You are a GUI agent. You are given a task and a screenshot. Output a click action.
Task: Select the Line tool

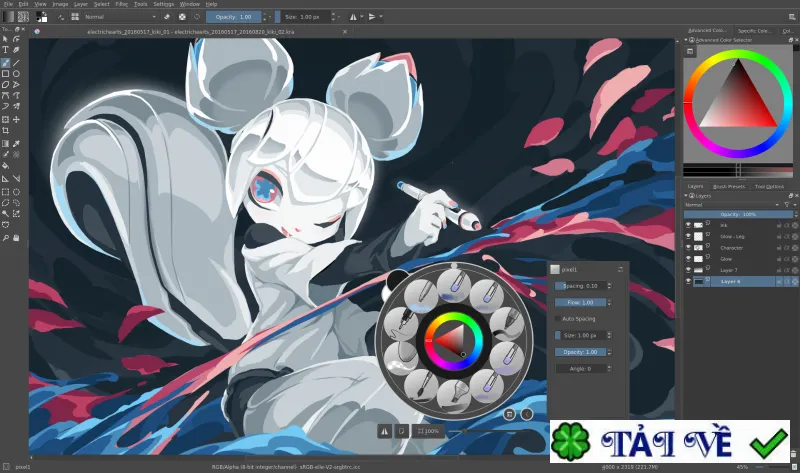(16, 63)
